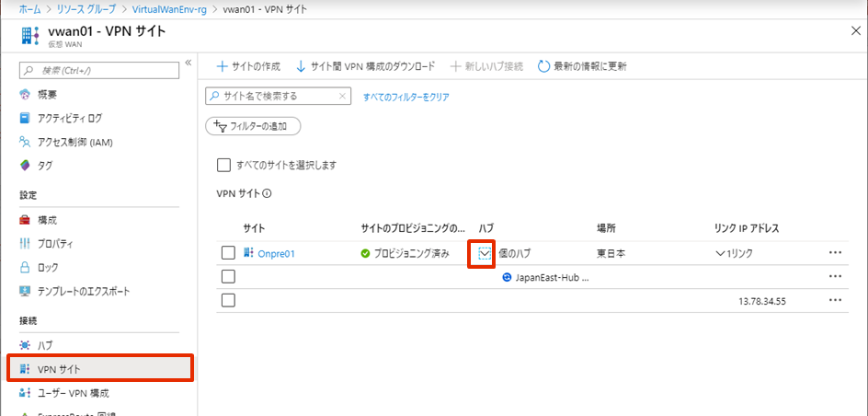
Task: Click the VPN サイト info icon
Action: click(268, 194)
